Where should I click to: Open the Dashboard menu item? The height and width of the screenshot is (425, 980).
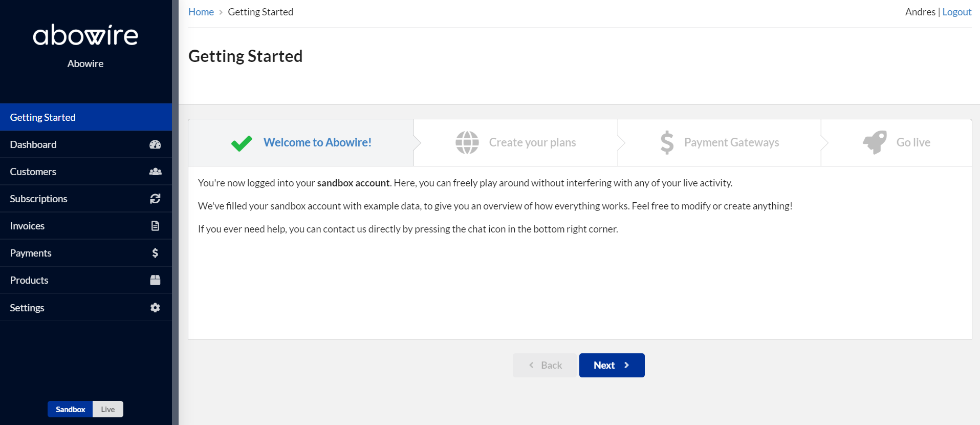[86, 144]
